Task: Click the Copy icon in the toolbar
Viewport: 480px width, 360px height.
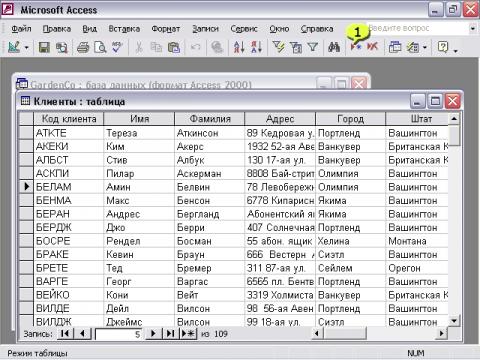Action: 156,47
